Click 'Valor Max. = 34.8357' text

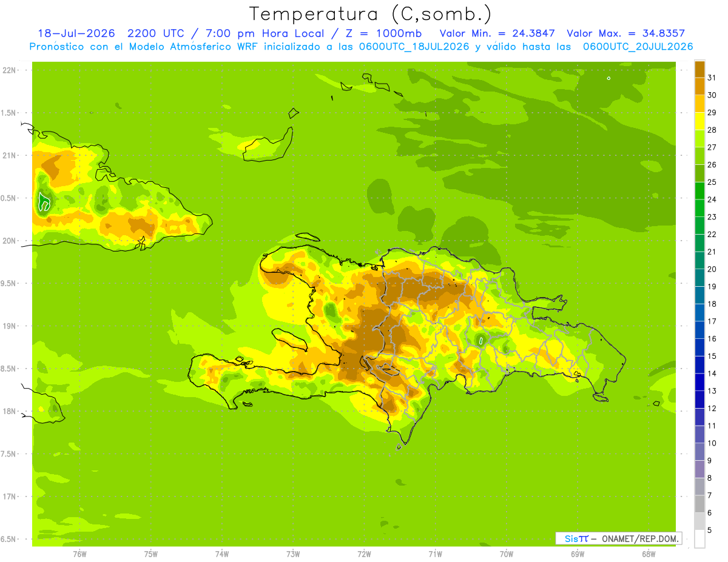point(625,33)
